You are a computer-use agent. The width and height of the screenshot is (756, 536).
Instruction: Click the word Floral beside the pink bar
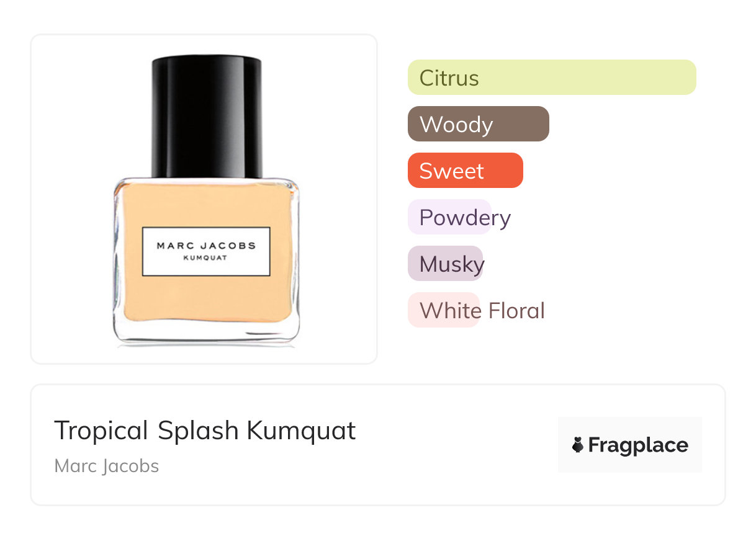[x=516, y=310]
